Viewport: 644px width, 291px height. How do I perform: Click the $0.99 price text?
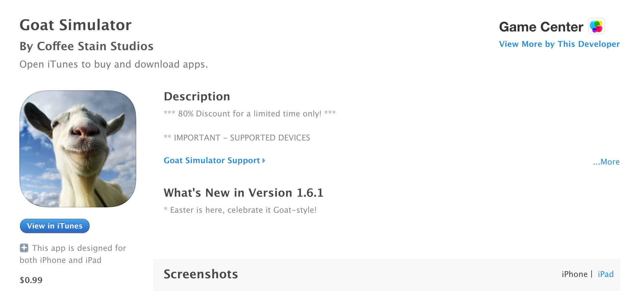pos(31,280)
